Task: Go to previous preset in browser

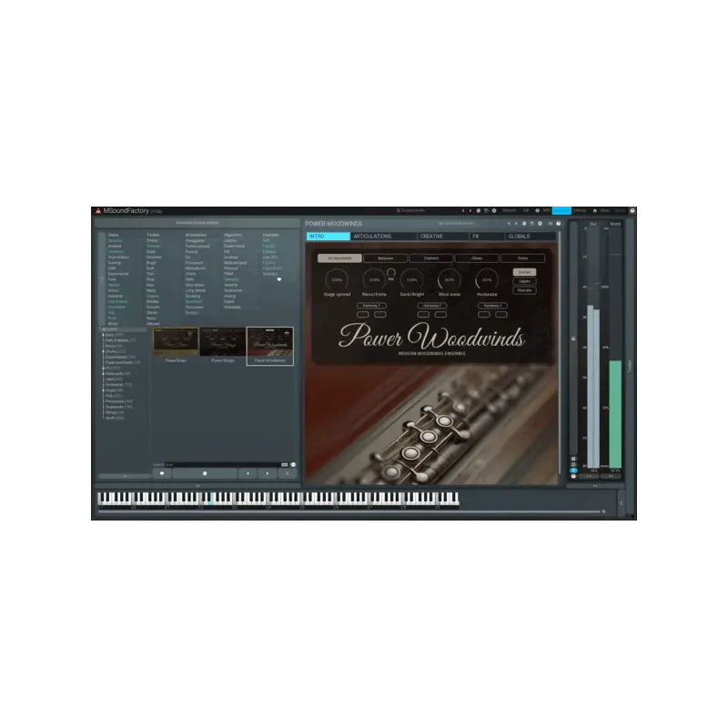Action: click(248, 473)
